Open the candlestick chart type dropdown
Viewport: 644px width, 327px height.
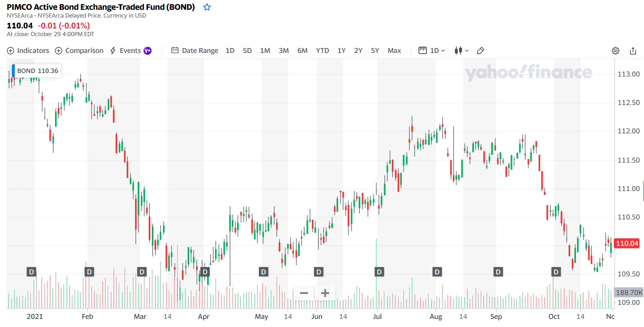click(462, 51)
